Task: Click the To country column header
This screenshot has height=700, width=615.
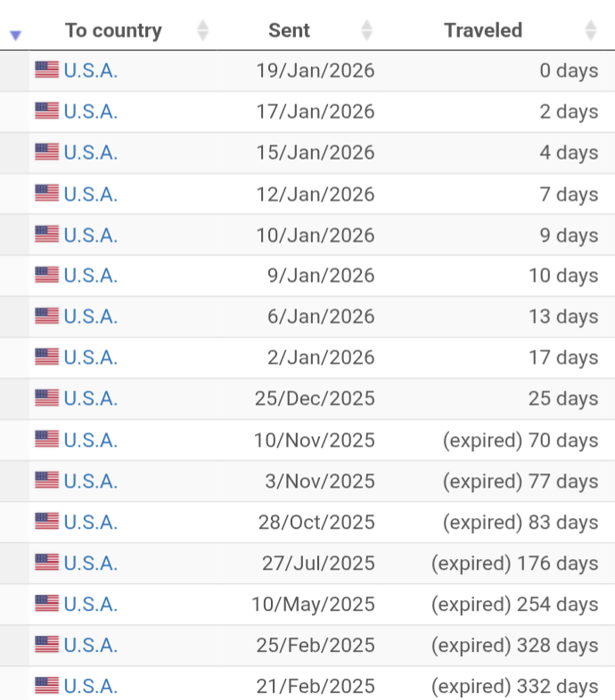Action: click(113, 30)
